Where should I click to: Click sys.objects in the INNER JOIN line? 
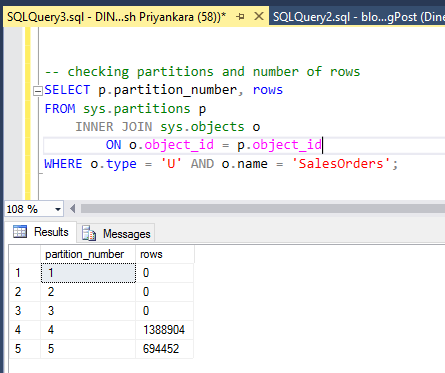pyautogui.click(x=202, y=127)
